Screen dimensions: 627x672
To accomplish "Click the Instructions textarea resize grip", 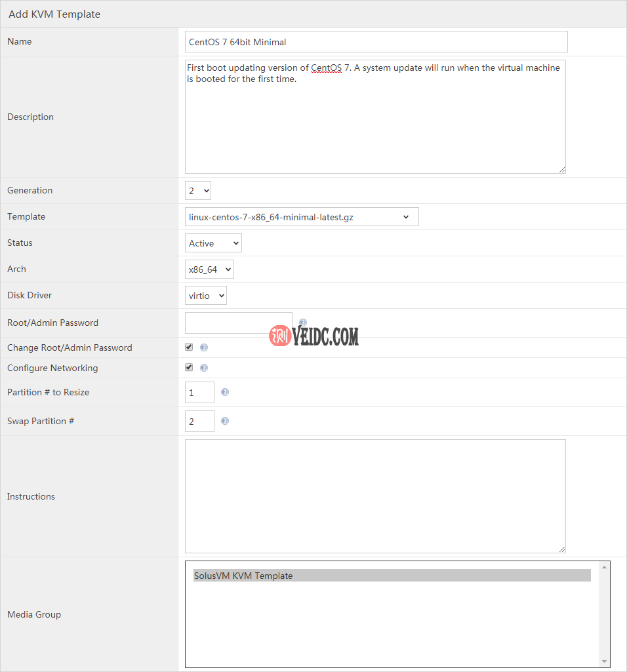I will point(562,548).
